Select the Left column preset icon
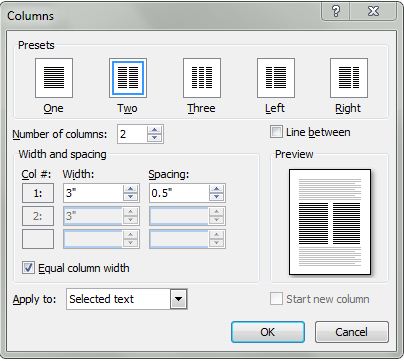Viewport: 404px width, 361px height. pyautogui.click(x=276, y=78)
